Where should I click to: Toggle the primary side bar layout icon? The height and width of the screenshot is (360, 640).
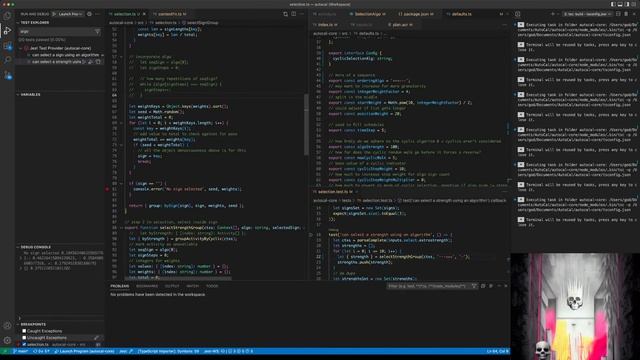coord(613,4)
